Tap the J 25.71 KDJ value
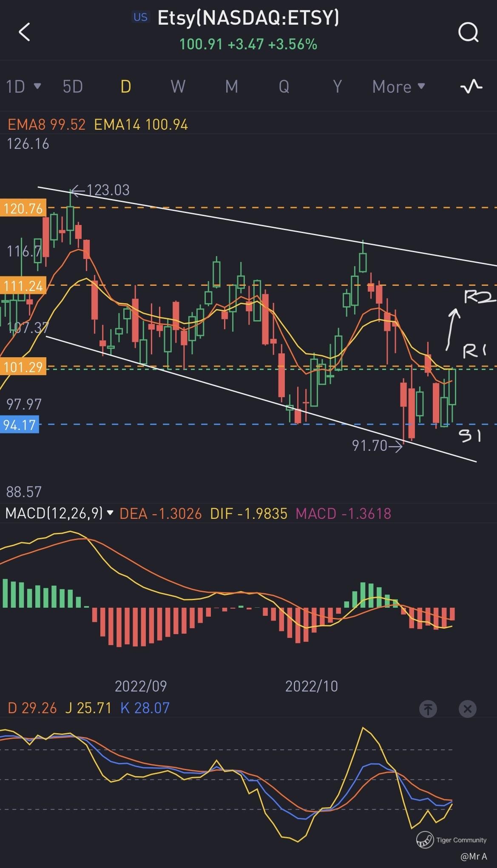The width and height of the screenshot is (497, 868). point(88,708)
